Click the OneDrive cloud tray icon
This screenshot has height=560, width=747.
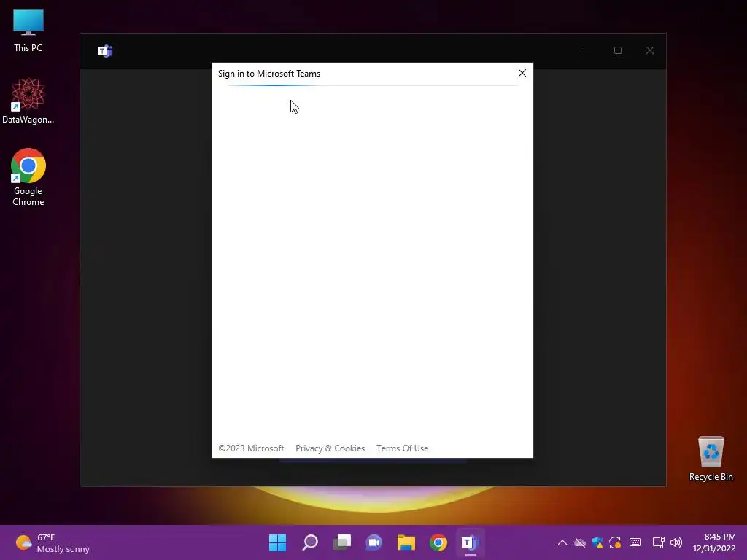tap(580, 542)
